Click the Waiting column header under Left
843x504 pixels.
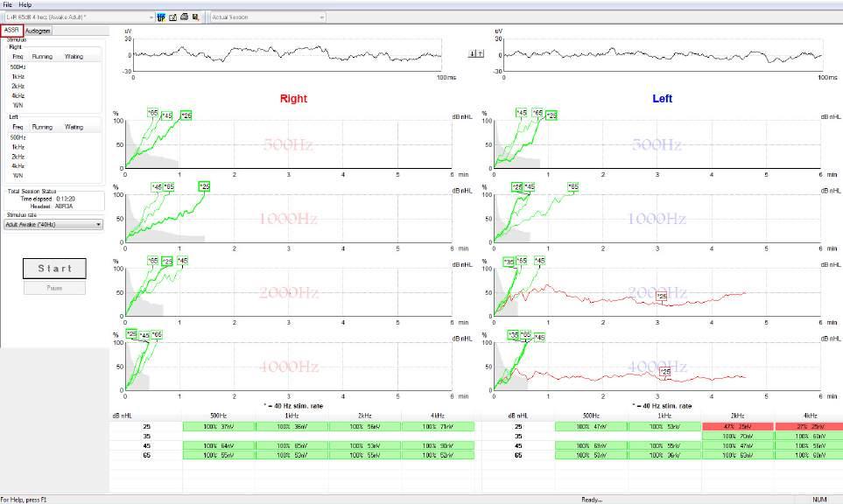tap(74, 128)
